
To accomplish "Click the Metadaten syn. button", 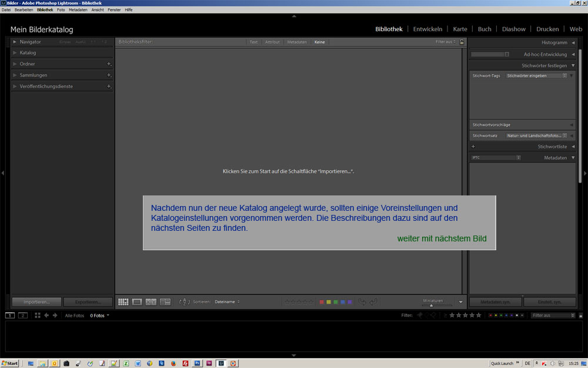I will (x=495, y=302).
